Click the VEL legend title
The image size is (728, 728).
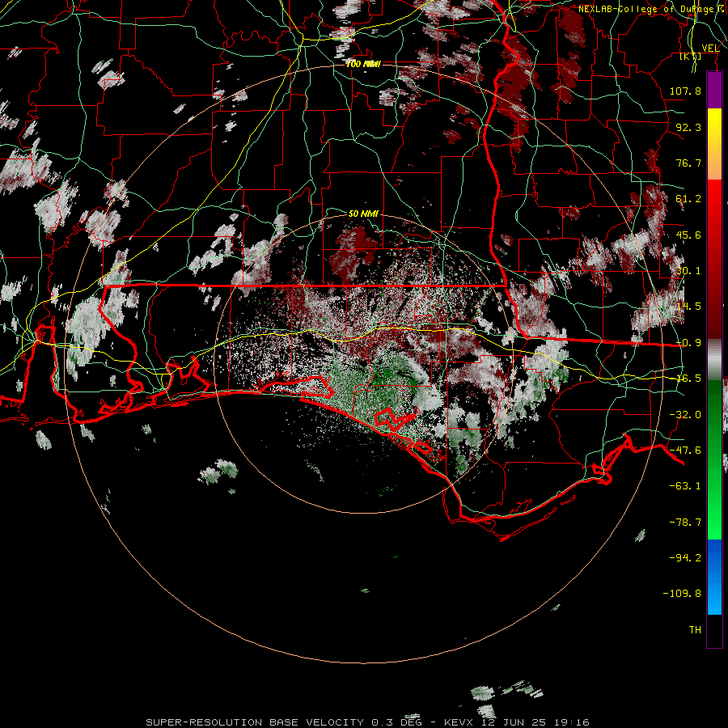(x=710, y=49)
